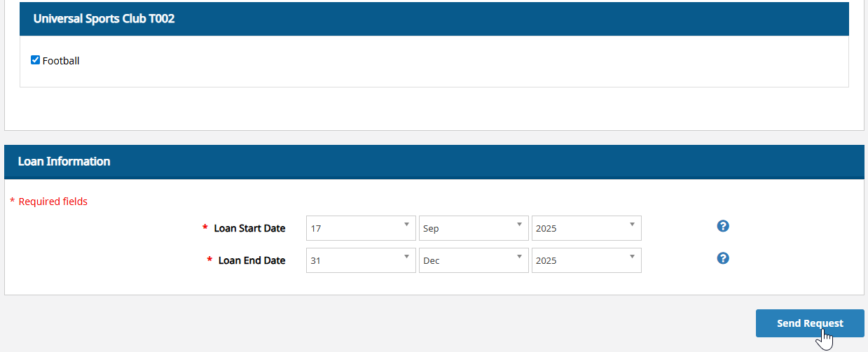Screen dimensions: 868x352
Task: Click arrow of the start date day selector
Action: 406,225
